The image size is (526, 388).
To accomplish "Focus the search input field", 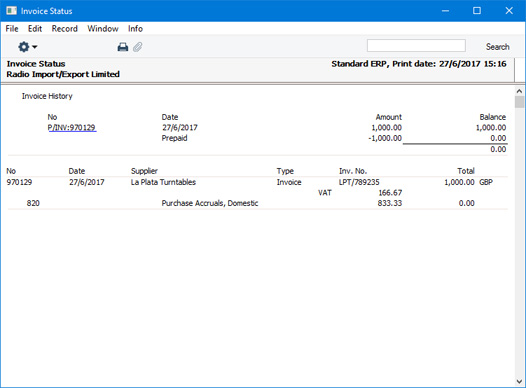I will click(416, 46).
